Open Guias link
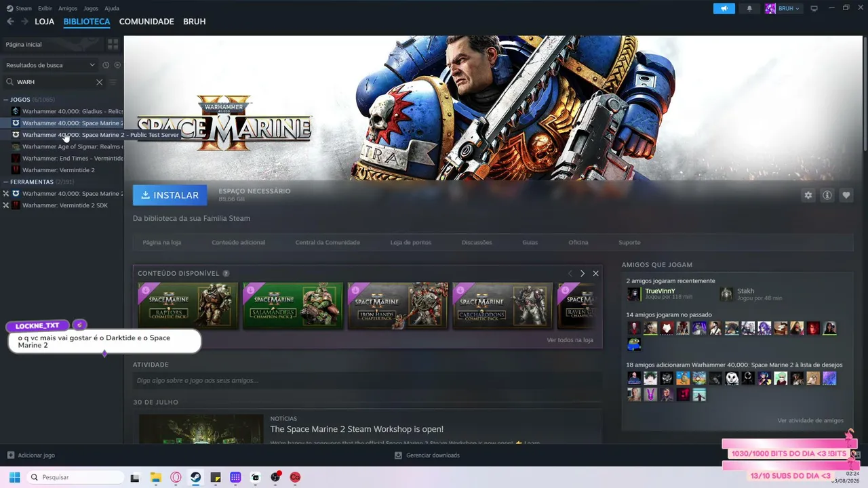 (x=530, y=243)
